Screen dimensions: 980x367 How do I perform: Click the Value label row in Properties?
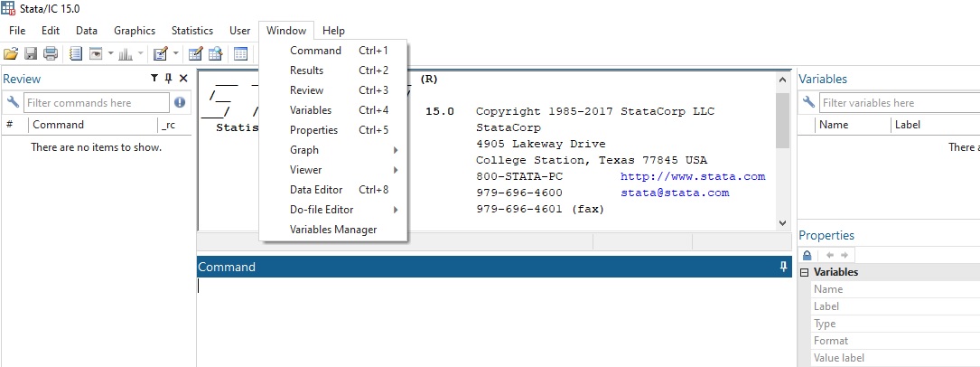895,358
